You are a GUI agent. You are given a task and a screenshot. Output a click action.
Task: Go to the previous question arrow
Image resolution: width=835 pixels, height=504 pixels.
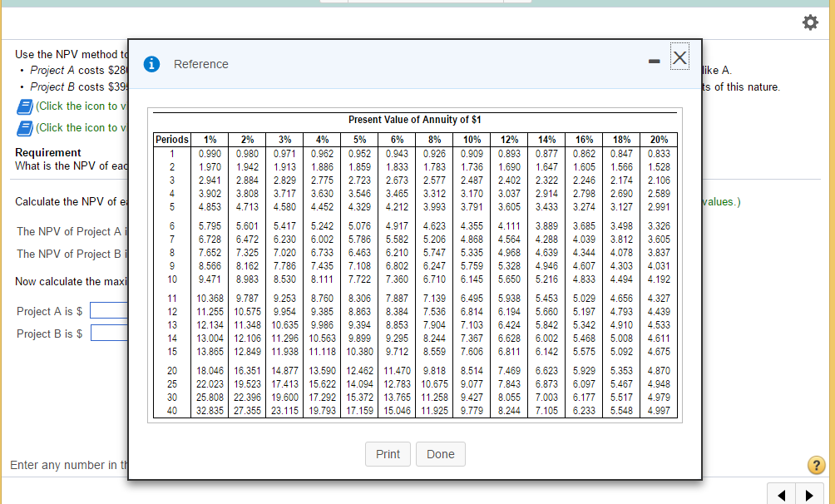pyautogui.click(x=781, y=495)
